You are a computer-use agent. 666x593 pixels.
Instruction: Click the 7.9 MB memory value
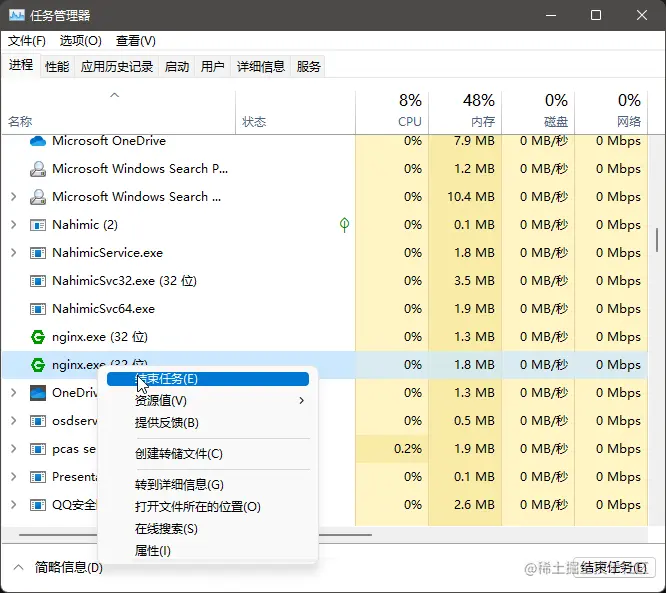point(474,141)
